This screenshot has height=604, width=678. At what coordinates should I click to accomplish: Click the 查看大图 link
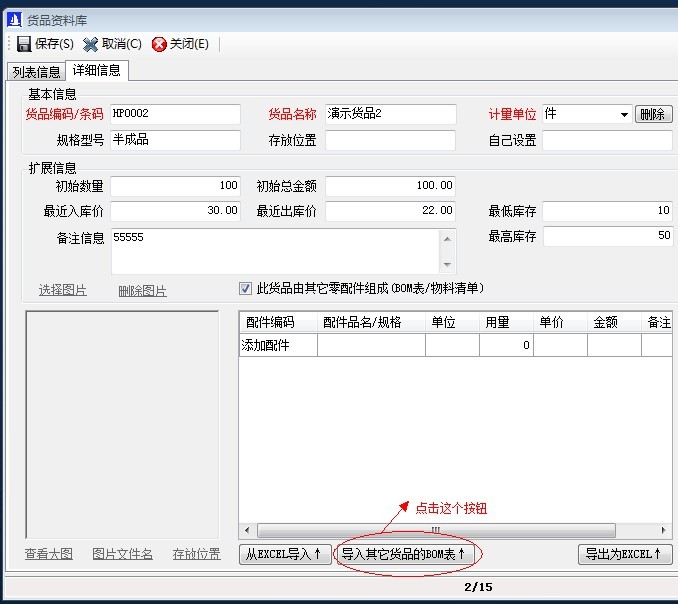click(48, 554)
